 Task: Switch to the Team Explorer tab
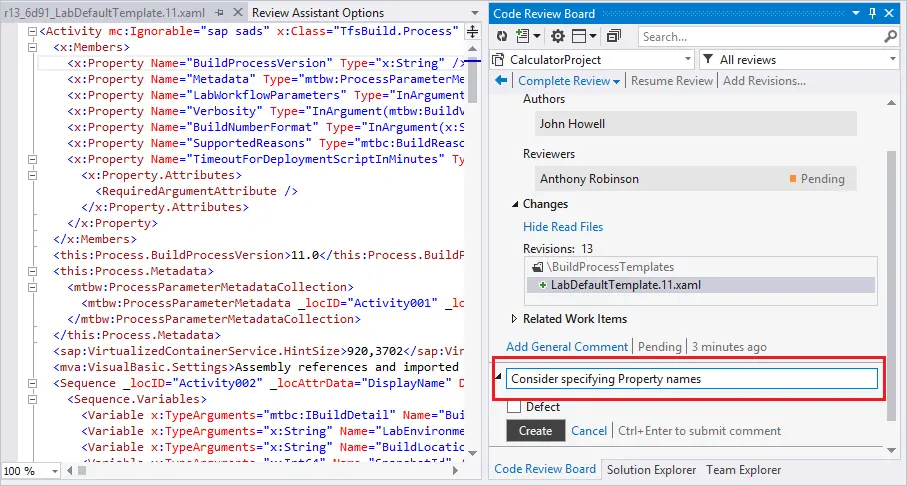click(743, 469)
